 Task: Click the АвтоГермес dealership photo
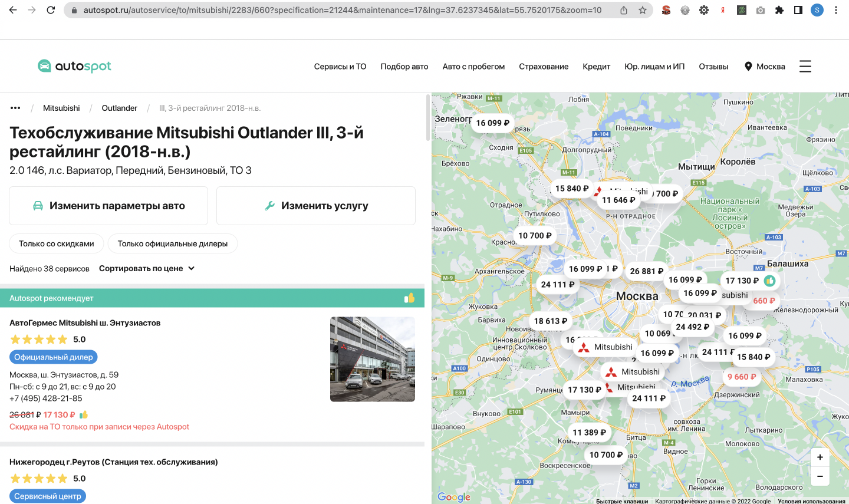[x=373, y=359]
